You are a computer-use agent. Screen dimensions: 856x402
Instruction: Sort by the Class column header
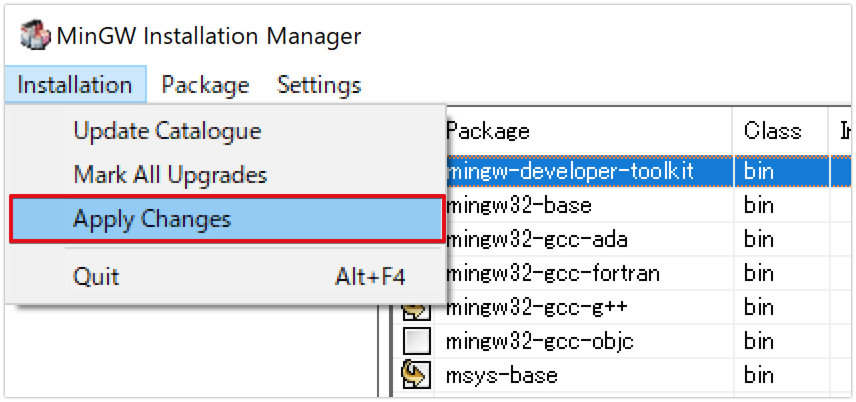773,131
